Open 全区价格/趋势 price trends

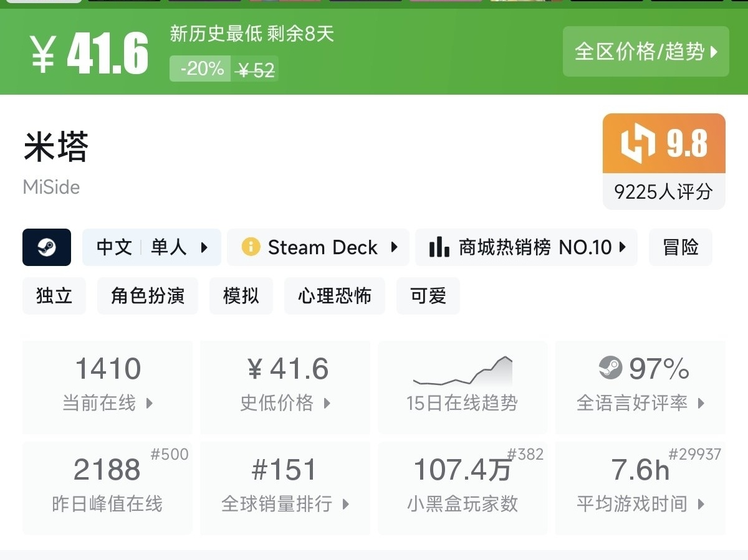646,52
